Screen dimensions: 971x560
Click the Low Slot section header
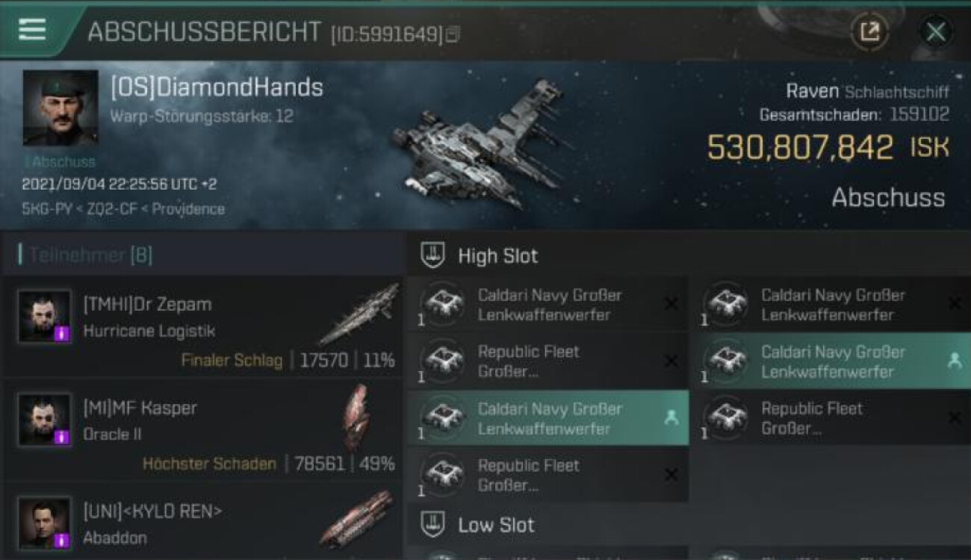coord(496,525)
